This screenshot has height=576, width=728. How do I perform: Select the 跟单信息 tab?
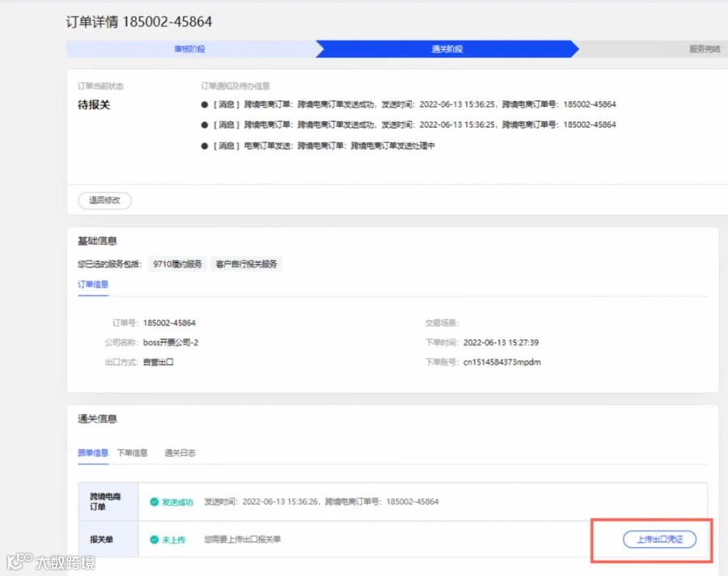(93, 452)
